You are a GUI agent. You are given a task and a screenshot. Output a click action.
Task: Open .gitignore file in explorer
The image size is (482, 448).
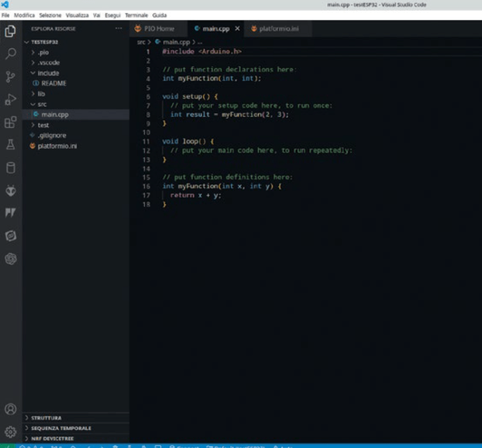point(52,135)
